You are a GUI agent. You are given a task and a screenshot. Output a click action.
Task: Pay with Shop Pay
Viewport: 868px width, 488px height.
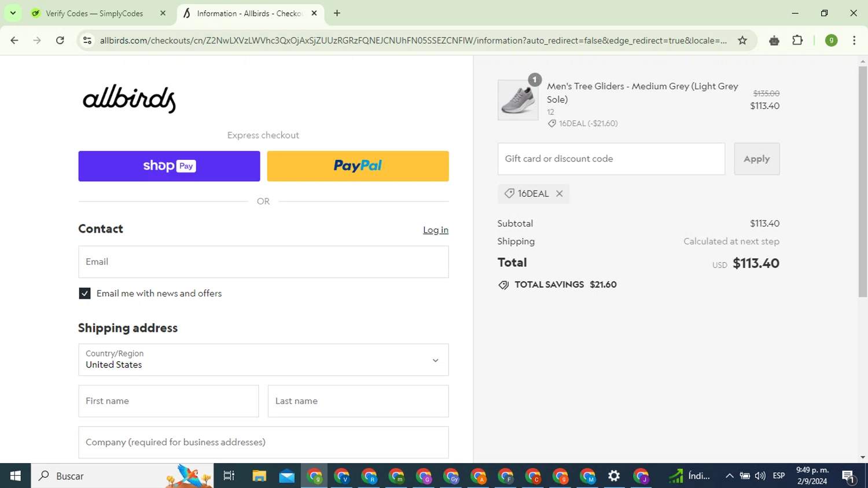(x=169, y=166)
